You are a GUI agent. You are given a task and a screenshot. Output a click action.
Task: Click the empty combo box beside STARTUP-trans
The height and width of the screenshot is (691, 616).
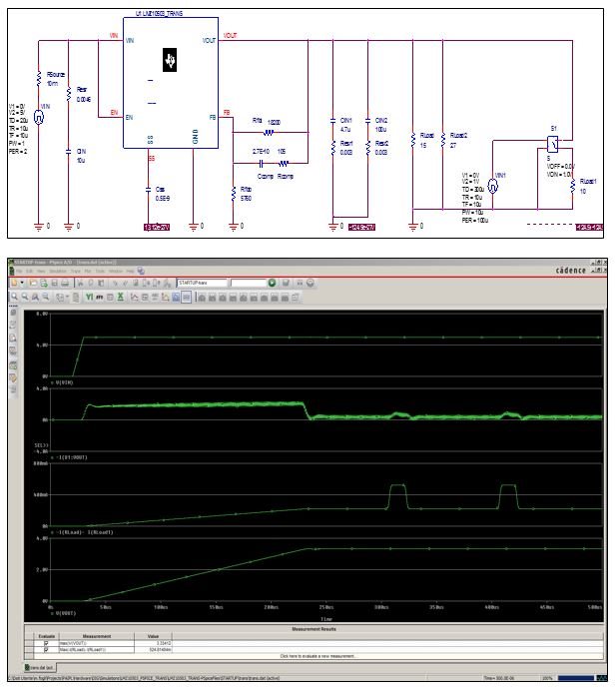coord(249,283)
